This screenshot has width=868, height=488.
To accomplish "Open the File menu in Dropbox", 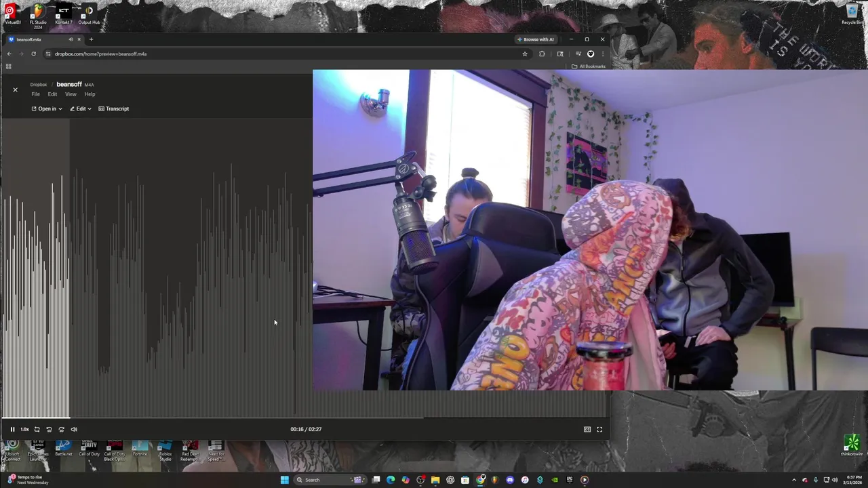I will coord(35,94).
